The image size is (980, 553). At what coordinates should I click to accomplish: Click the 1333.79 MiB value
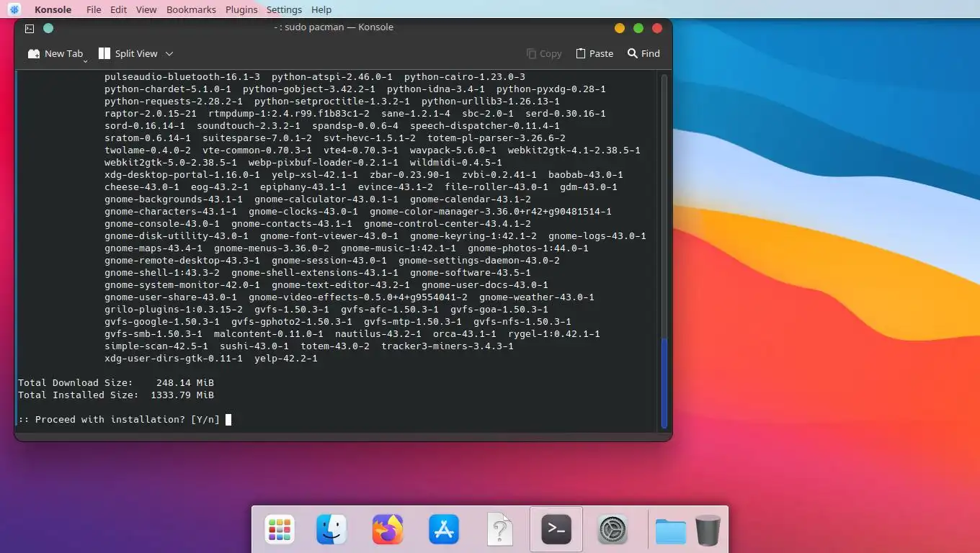click(x=182, y=395)
